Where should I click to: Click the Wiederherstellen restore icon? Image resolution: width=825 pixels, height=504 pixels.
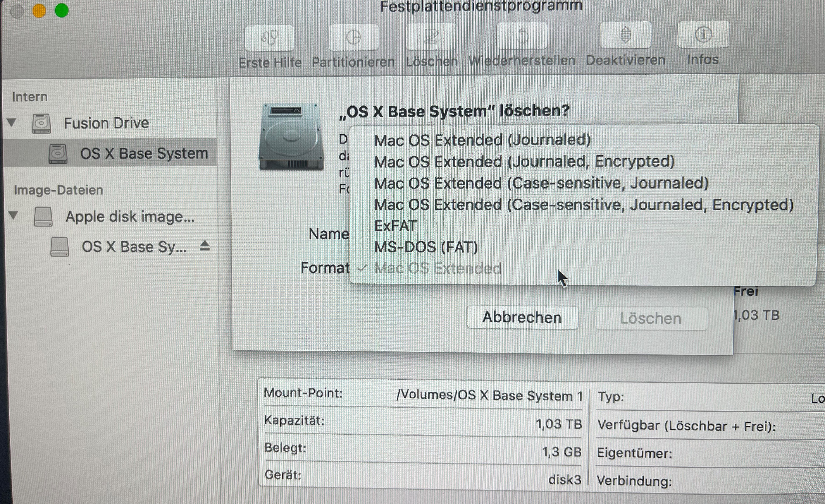pos(522,36)
